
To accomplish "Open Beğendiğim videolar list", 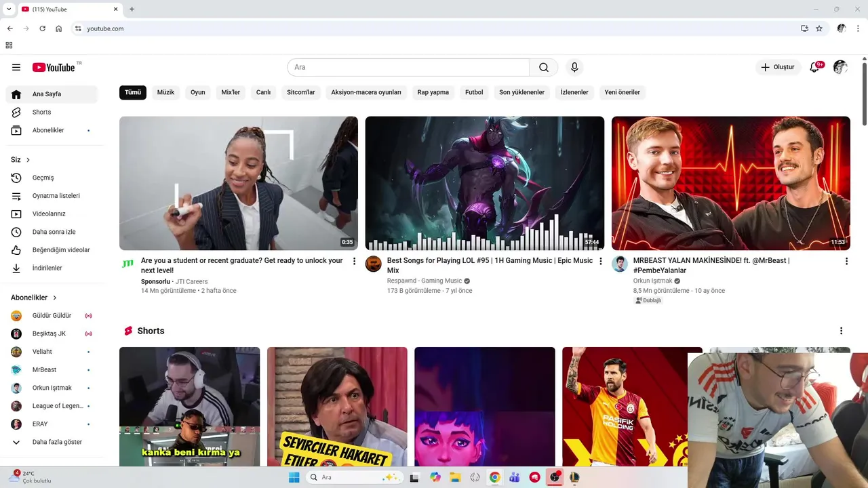I will click(x=52, y=250).
